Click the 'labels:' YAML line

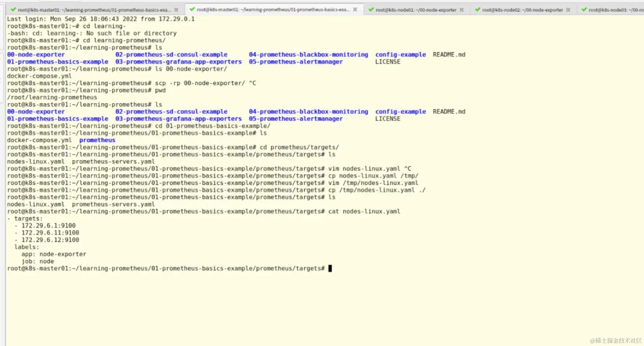tap(27, 248)
